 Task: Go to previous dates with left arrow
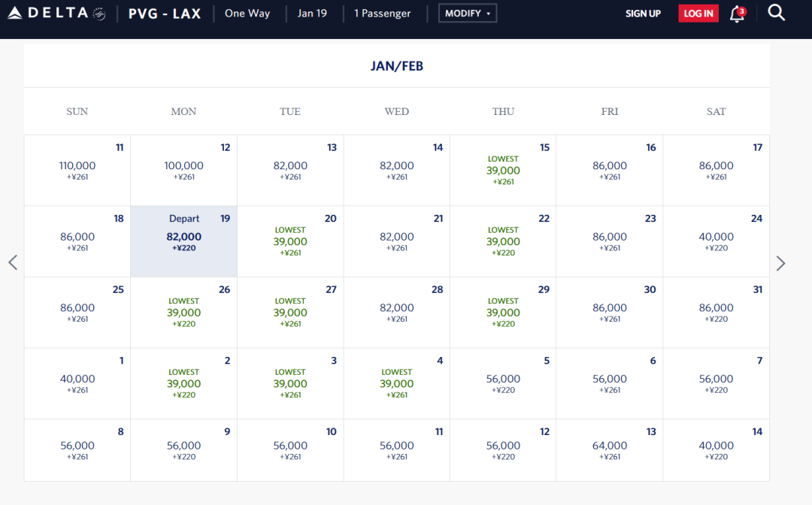pos(13,263)
